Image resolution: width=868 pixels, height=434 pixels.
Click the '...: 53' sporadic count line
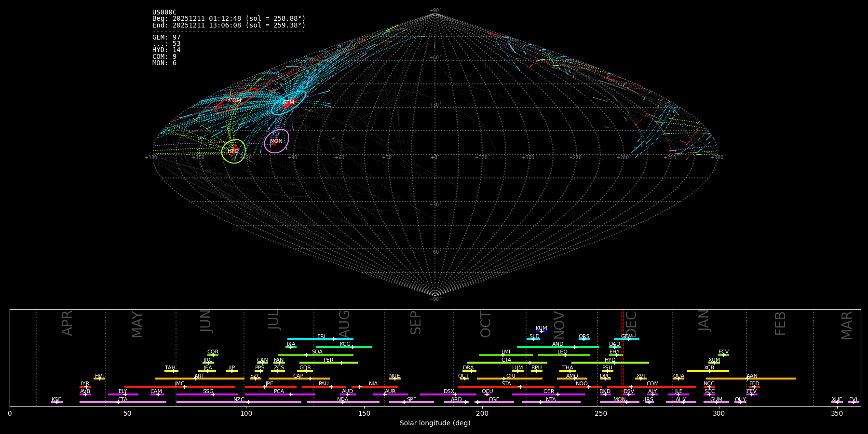[166, 44]
